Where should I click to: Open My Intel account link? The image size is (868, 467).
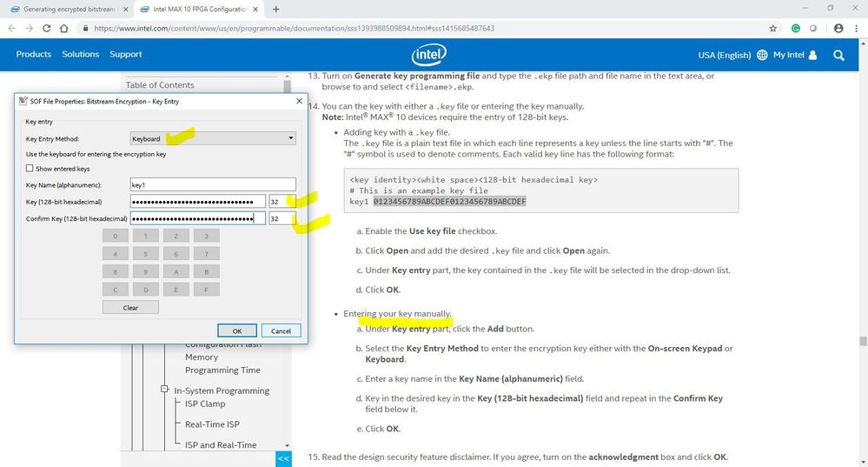click(789, 55)
